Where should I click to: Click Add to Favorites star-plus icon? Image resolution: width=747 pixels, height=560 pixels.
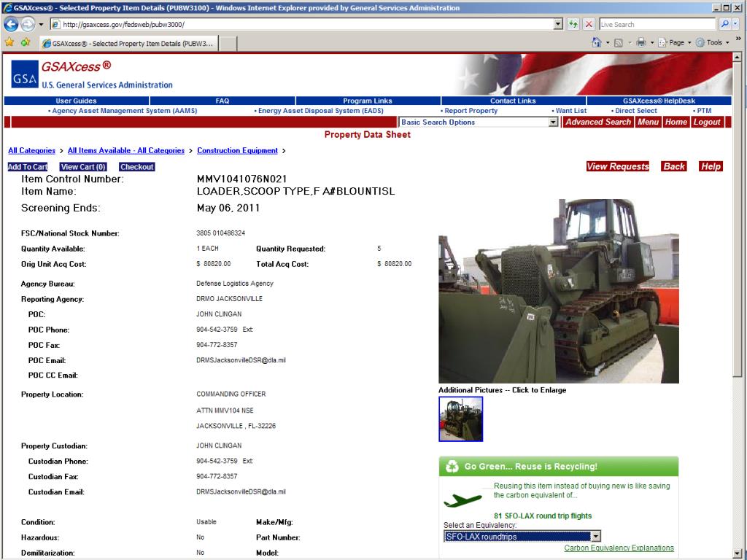[x=26, y=42]
